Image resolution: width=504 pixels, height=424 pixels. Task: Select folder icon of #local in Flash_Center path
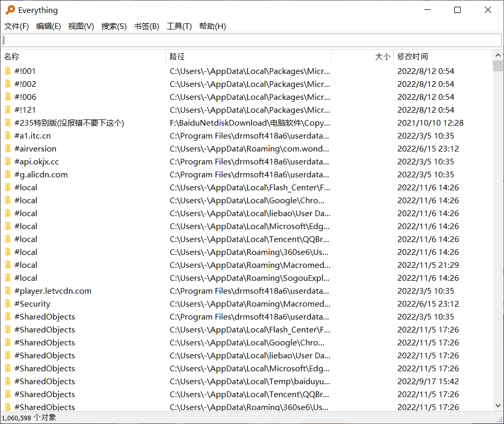pyautogui.click(x=8, y=187)
